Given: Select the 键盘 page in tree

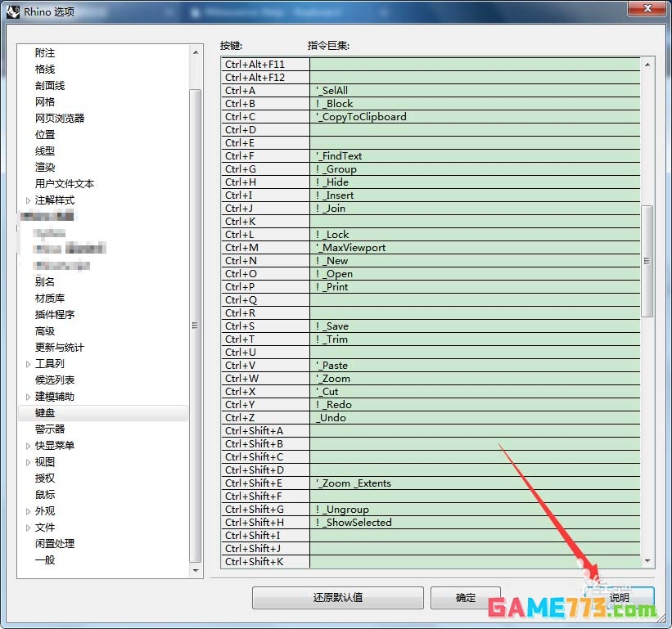Looking at the screenshot, I should click(x=103, y=413).
